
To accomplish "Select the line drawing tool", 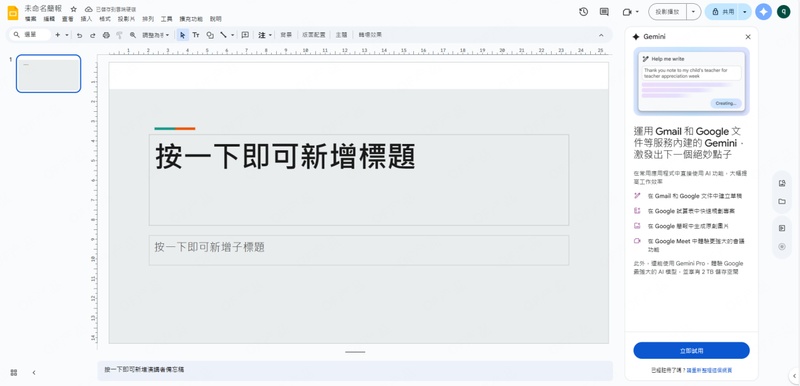I will point(223,35).
